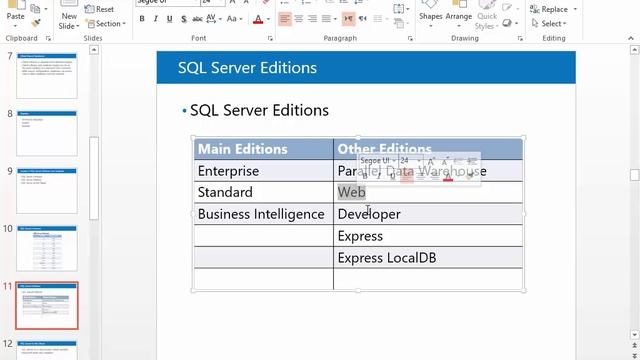Align text left in Paragraph group

click(x=285, y=19)
